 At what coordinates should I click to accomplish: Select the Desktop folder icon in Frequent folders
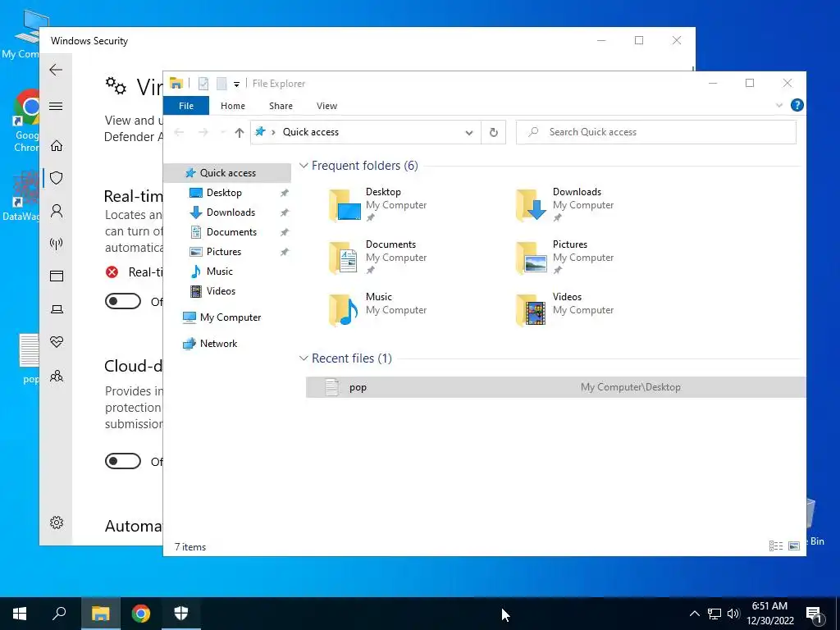pyautogui.click(x=345, y=205)
